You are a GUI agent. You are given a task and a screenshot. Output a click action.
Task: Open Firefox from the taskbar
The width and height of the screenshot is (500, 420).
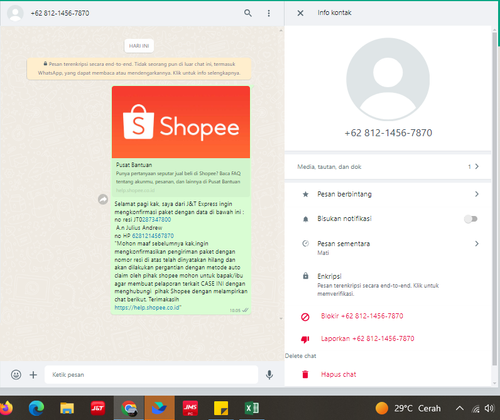(x=6, y=408)
